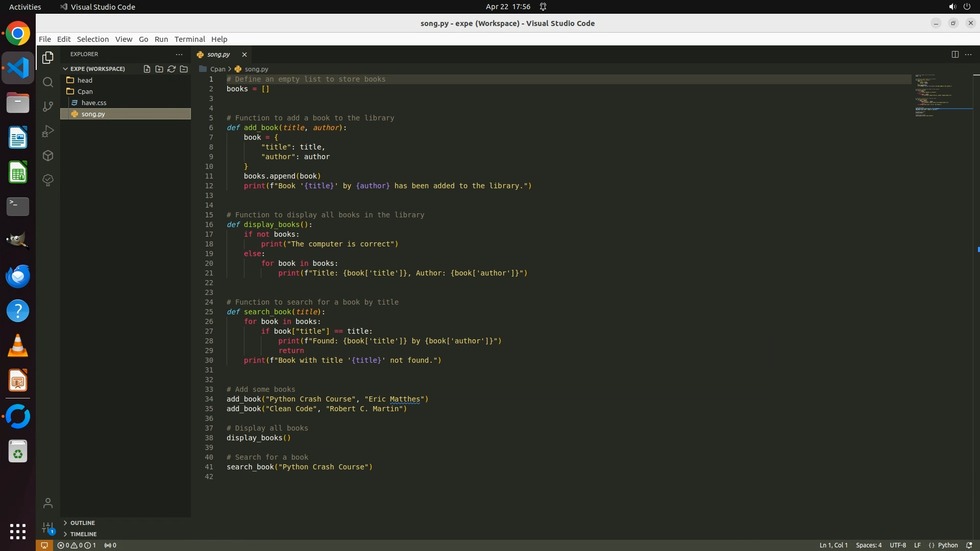Toggle problems panel via errors and warnings
The image size is (980, 551).
click(77, 545)
